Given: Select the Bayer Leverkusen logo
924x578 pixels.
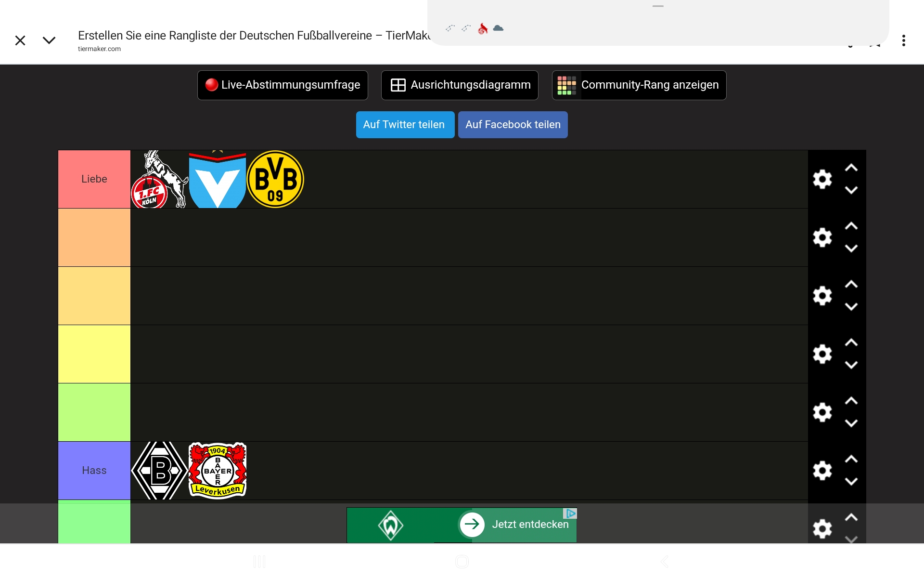Looking at the screenshot, I should tap(218, 471).
